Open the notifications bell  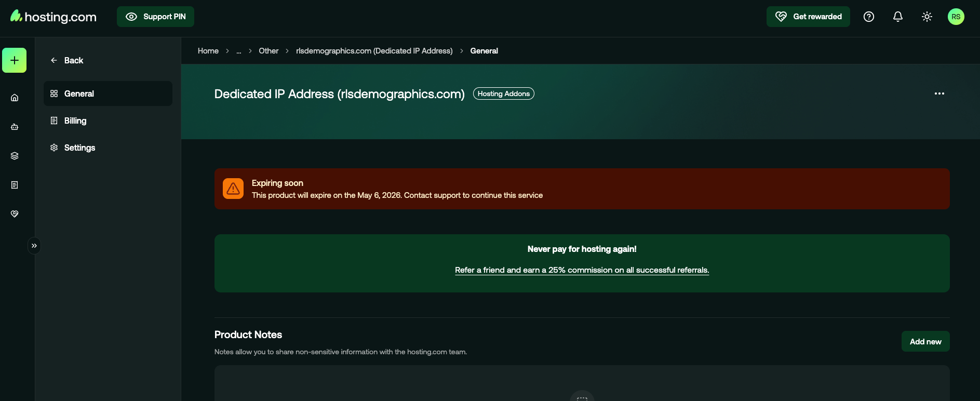(x=898, y=17)
